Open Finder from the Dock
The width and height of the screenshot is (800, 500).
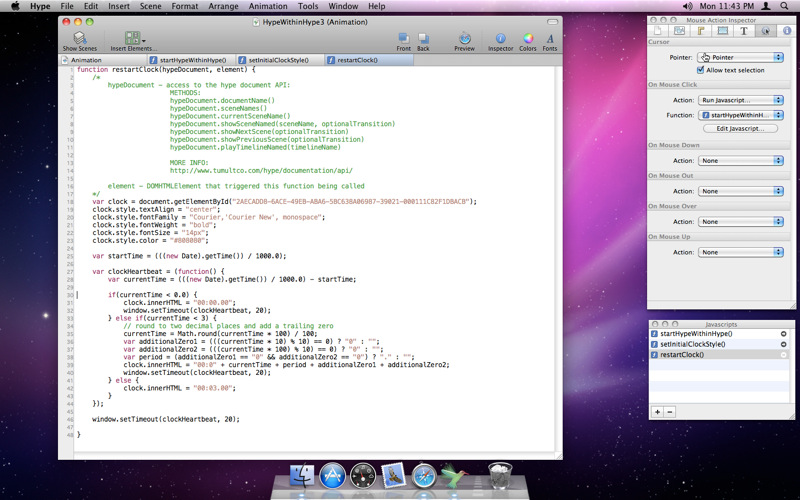click(302, 473)
